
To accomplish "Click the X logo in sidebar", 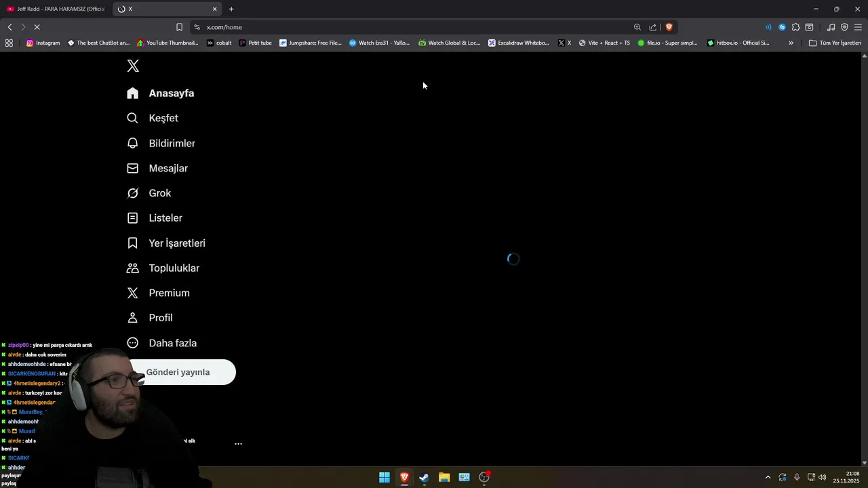I will pos(133,66).
